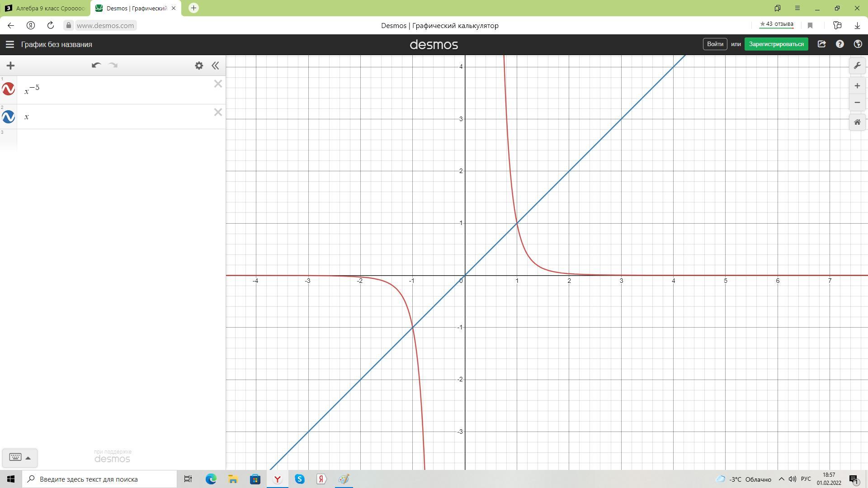This screenshot has height=488, width=868.
Task: Add a new expression item with plus
Action: (10, 66)
